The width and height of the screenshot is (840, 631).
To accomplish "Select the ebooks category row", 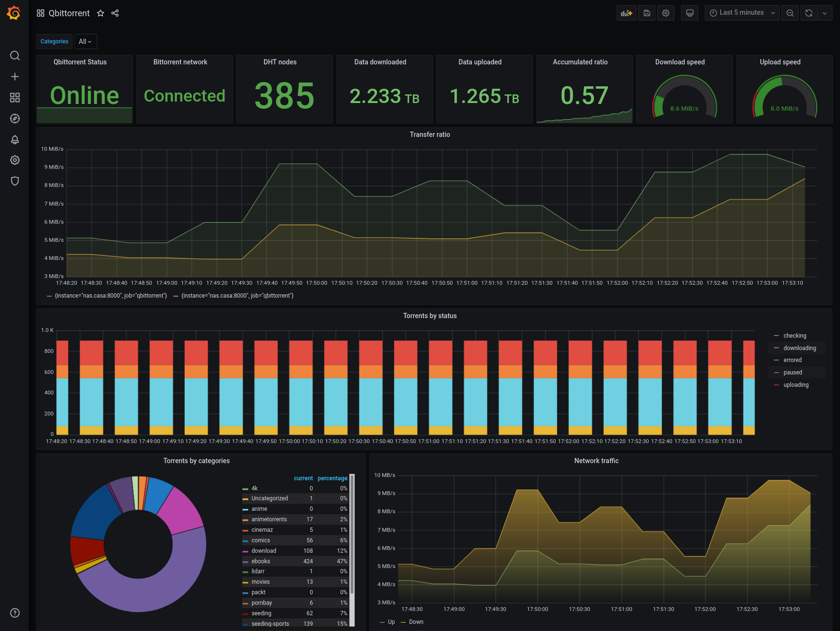I will pyautogui.click(x=295, y=561).
